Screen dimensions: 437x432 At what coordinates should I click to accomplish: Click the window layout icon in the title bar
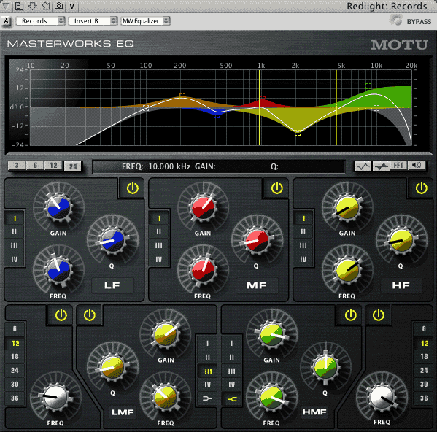(x=19, y=6)
